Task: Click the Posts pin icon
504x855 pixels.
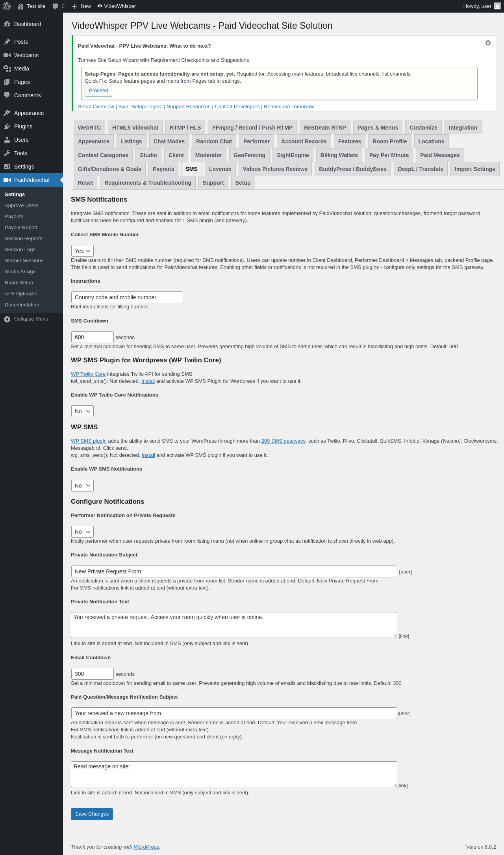Action: coord(7,42)
